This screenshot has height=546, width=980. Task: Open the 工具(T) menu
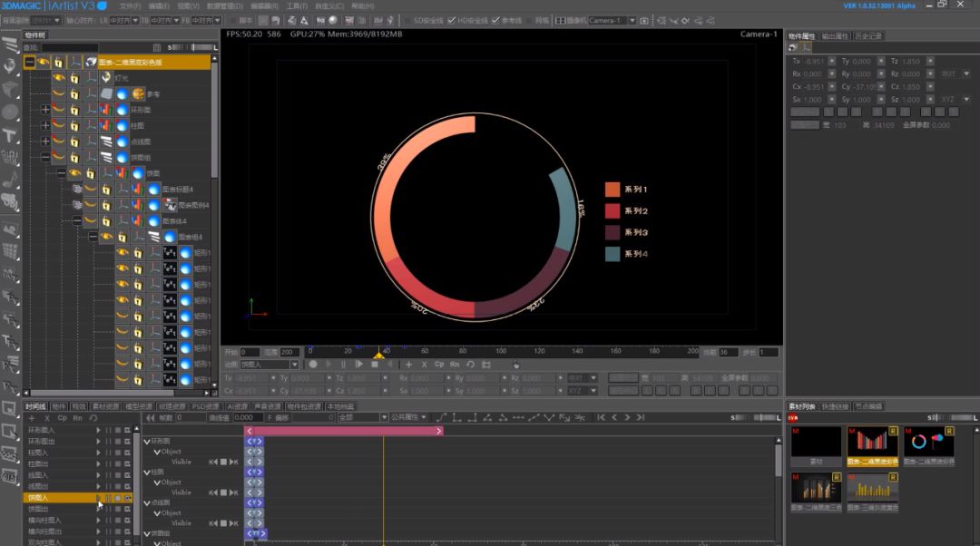pos(297,5)
